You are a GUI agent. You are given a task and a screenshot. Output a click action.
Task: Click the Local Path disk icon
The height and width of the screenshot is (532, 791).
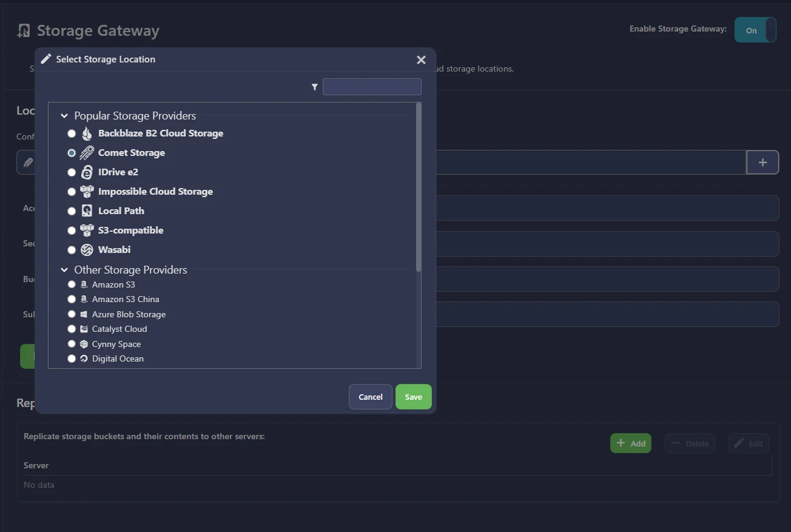pyautogui.click(x=87, y=211)
